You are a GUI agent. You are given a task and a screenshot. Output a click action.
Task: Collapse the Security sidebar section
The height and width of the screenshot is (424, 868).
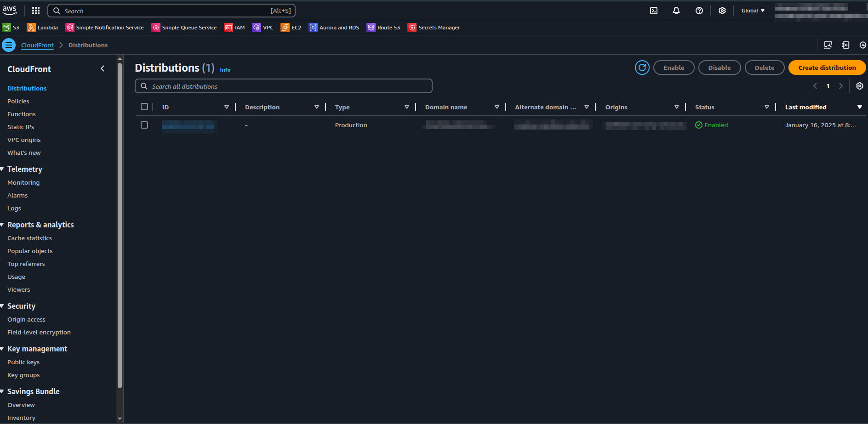(x=3, y=306)
